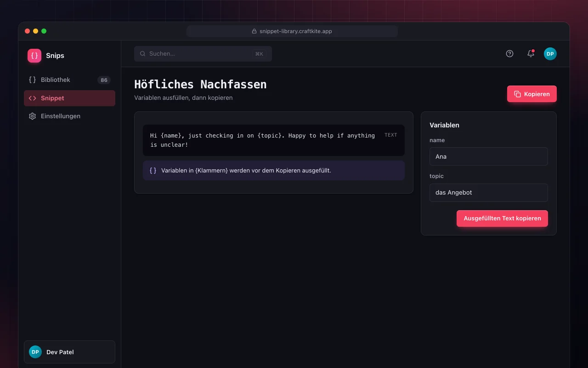Image resolution: width=588 pixels, height=368 pixels.
Task: Click the DP avatar beside Dev Patel
Action: pyautogui.click(x=35, y=352)
